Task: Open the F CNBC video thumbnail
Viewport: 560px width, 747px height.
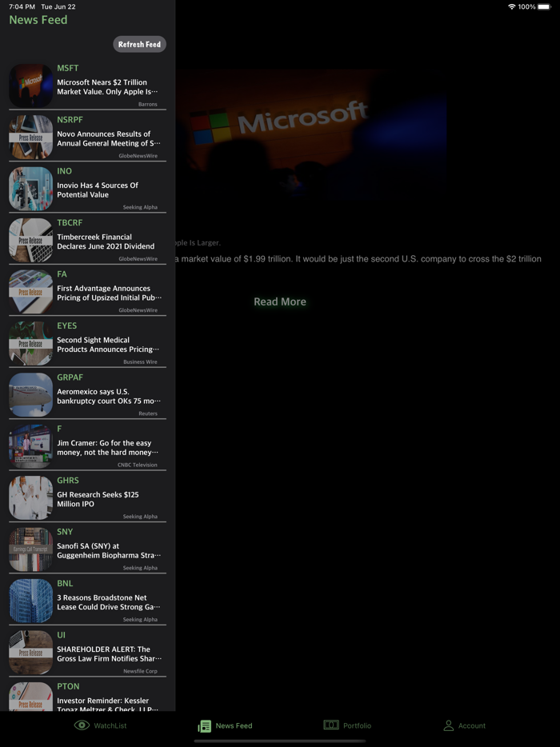Action: [x=30, y=446]
